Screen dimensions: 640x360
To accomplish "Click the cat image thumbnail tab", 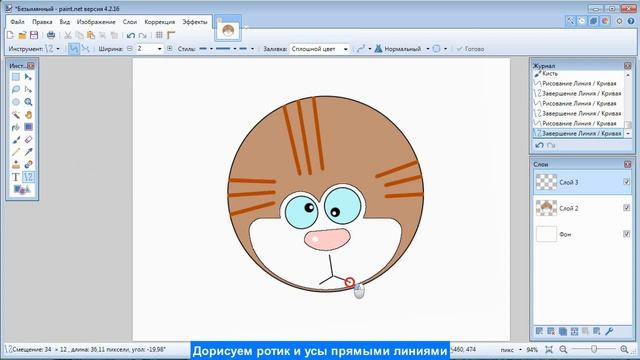I will pos(228,30).
